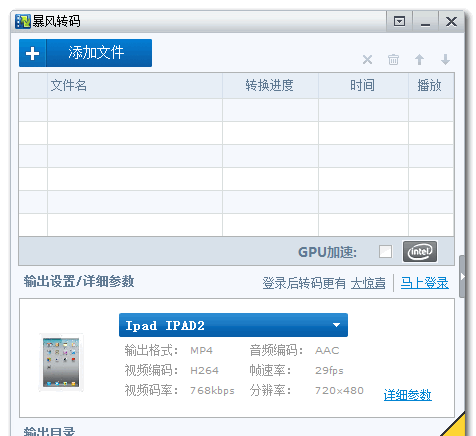Click the MP4 output format value
This screenshot has width=476, height=436.
pyautogui.click(x=201, y=351)
